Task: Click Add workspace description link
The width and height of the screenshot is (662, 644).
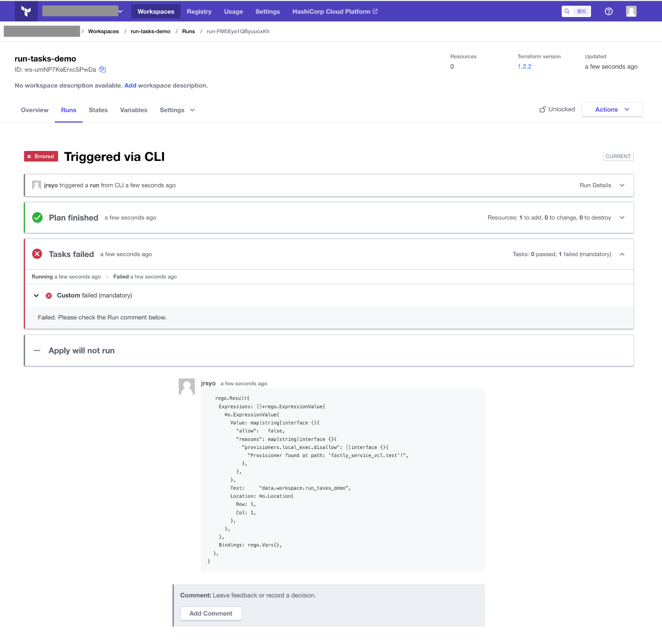Action: click(130, 86)
